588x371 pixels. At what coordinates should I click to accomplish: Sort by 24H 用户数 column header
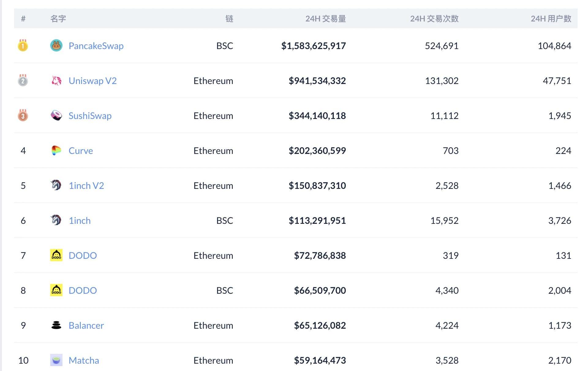(x=551, y=19)
